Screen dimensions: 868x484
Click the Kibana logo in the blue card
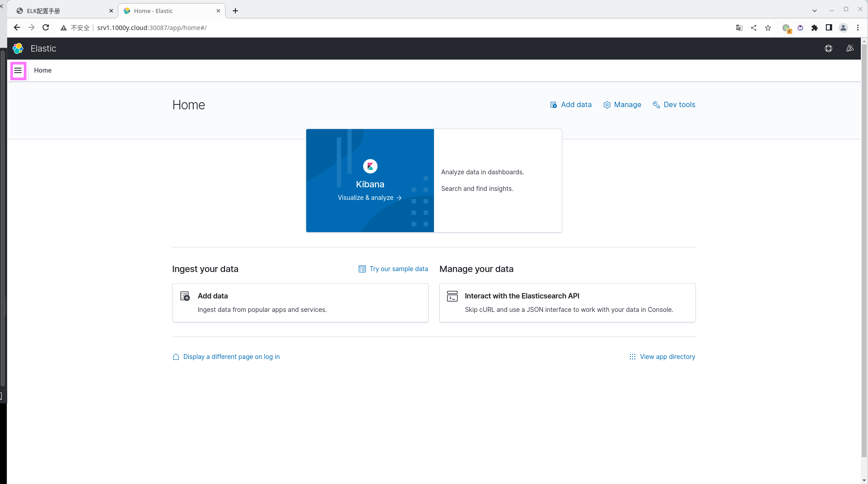click(x=370, y=166)
